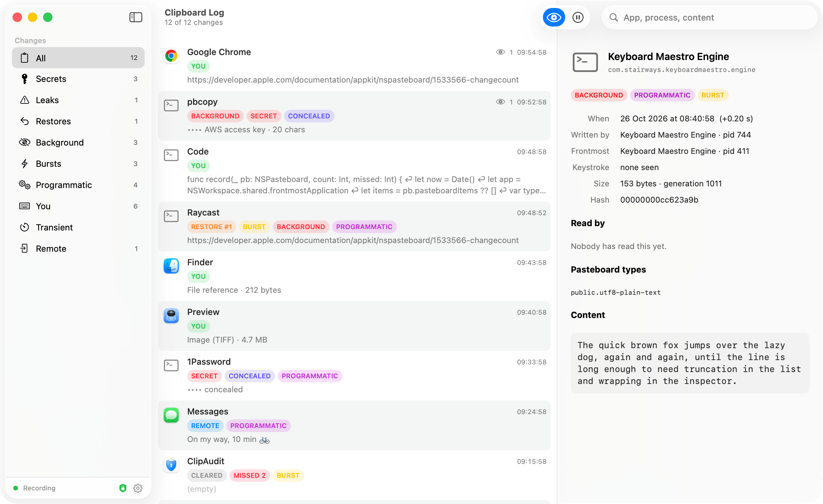The height and width of the screenshot is (504, 823).
Task: Click the Preview app icon
Action: pos(171,316)
